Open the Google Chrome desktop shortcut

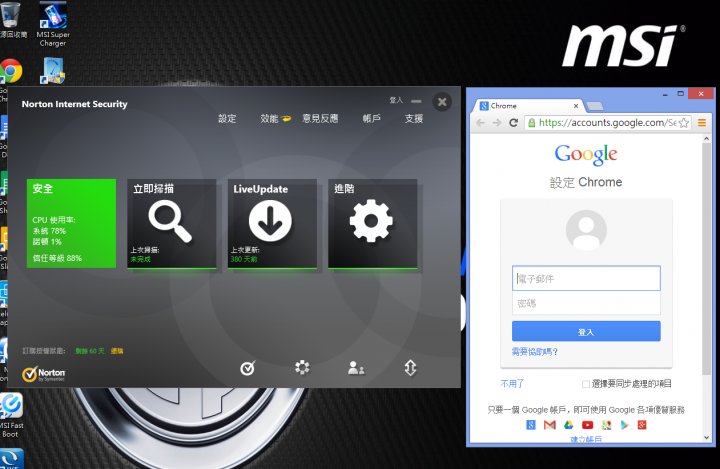[x=10, y=72]
